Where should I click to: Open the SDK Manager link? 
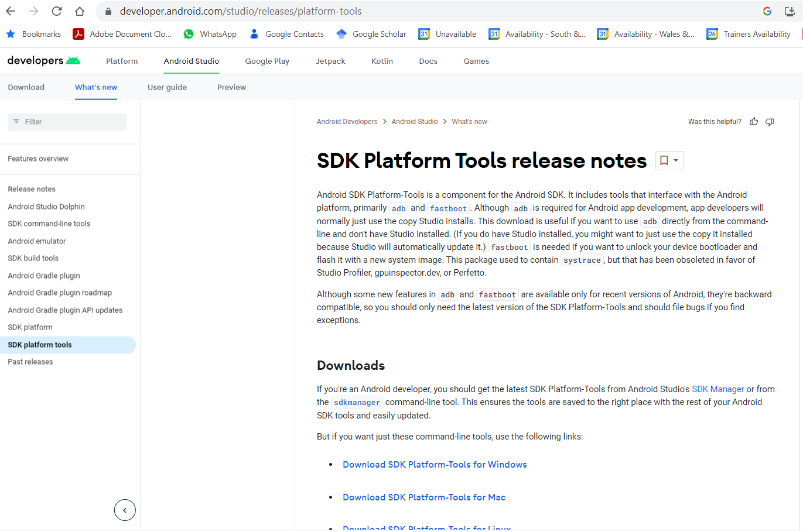pyautogui.click(x=718, y=389)
